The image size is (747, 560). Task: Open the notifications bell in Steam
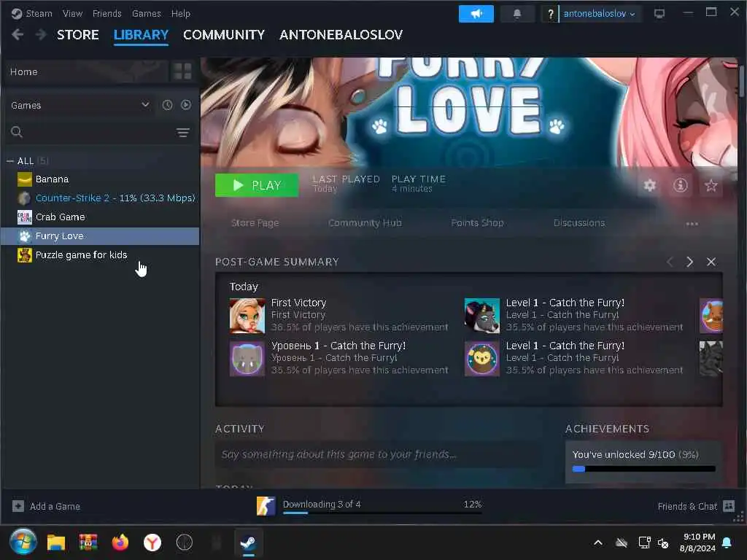(x=517, y=14)
